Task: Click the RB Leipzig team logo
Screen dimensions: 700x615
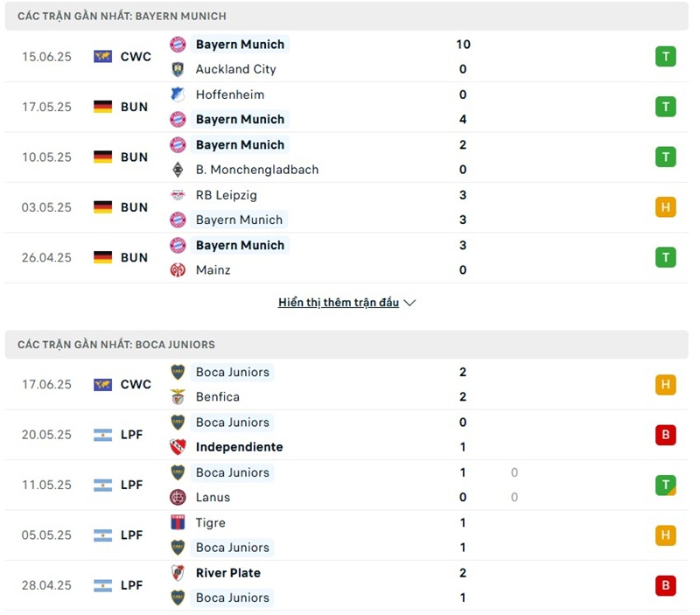Action: click(x=178, y=195)
